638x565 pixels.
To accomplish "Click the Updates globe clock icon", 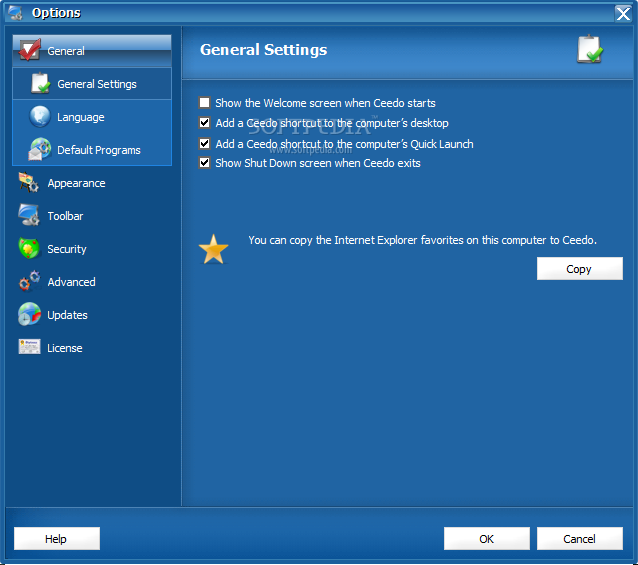I will coord(29,314).
